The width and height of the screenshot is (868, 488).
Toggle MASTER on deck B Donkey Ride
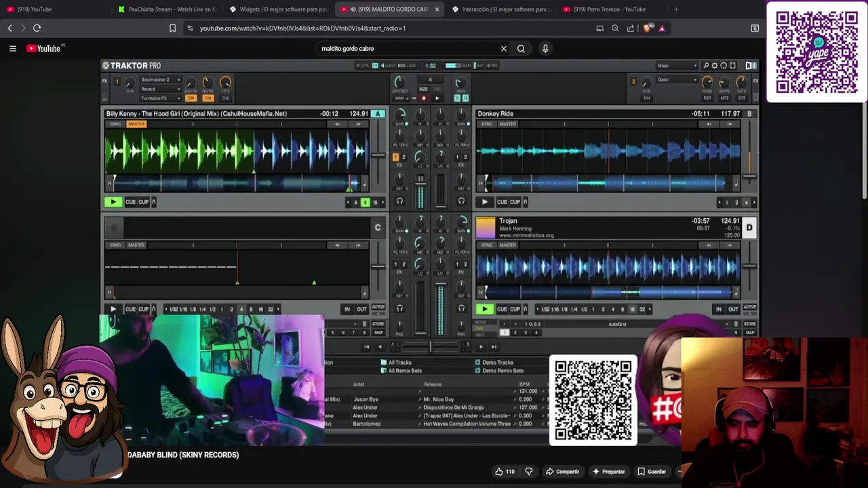[507, 124]
